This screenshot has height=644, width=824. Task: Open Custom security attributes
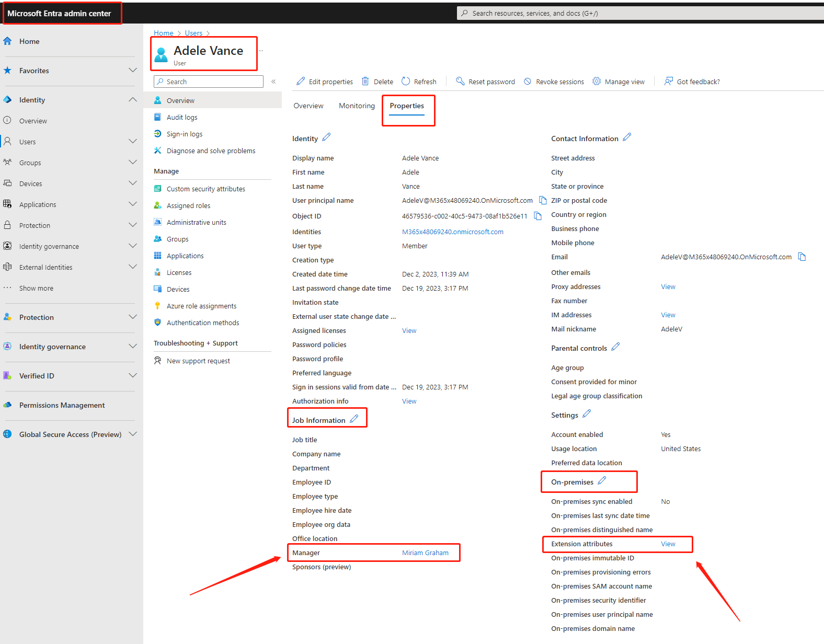[206, 189]
